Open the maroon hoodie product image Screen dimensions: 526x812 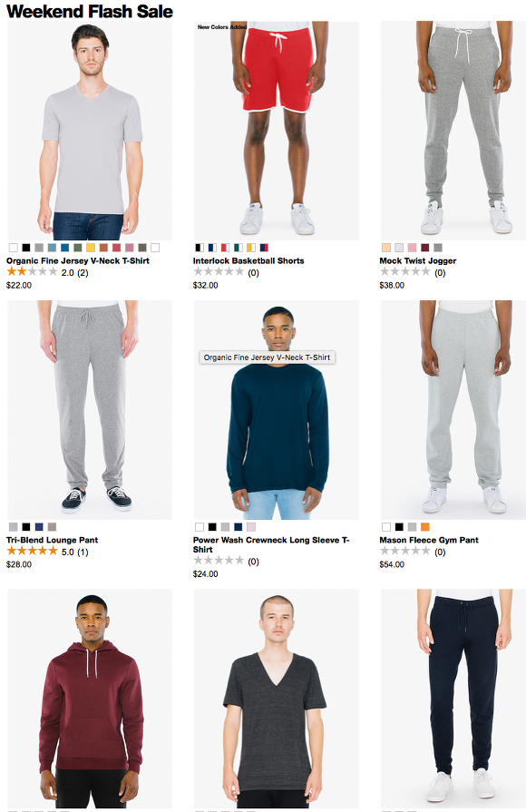pos(90,698)
